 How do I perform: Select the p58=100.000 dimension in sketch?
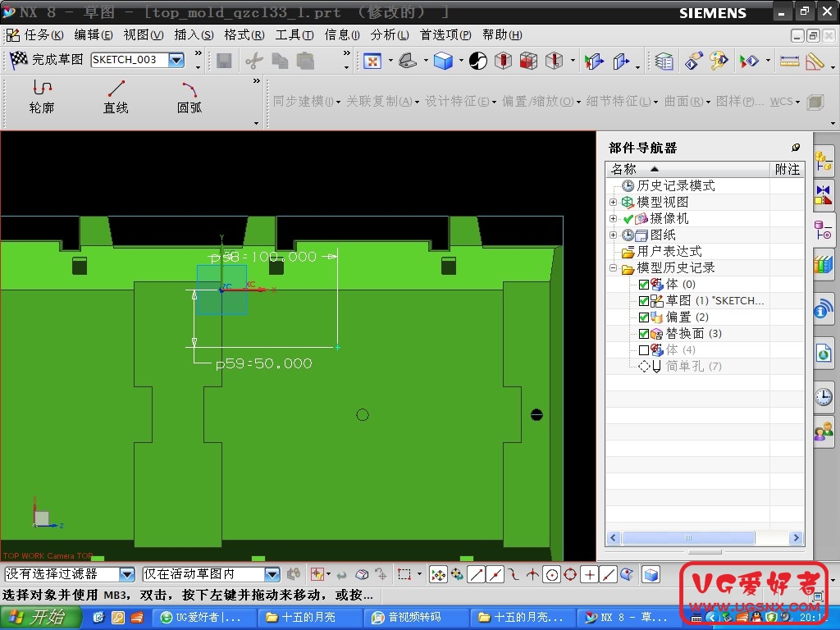coord(263,257)
